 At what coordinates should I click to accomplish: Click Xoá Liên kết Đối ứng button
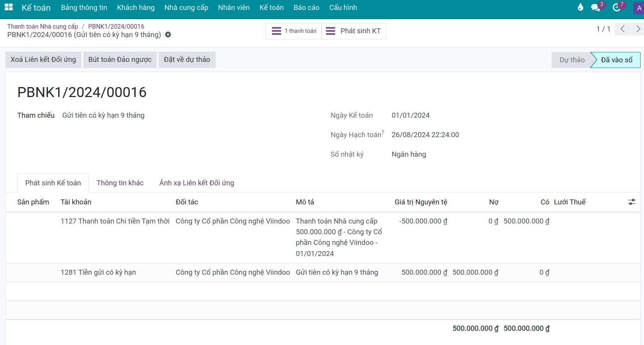(43, 60)
